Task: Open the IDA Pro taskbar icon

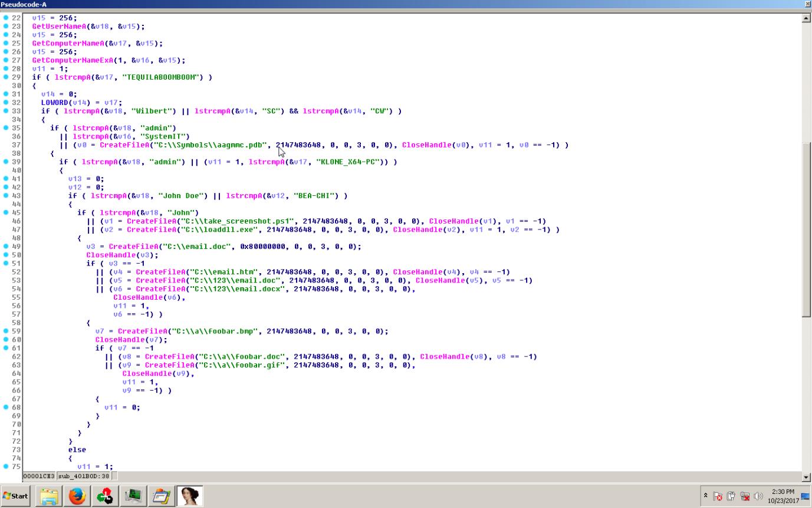Action: click(190, 496)
